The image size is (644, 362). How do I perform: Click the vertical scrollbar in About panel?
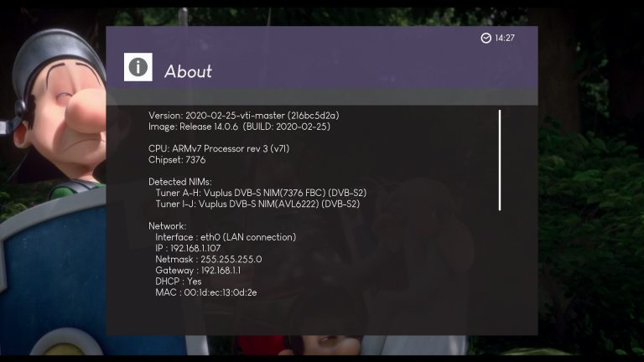(x=500, y=160)
